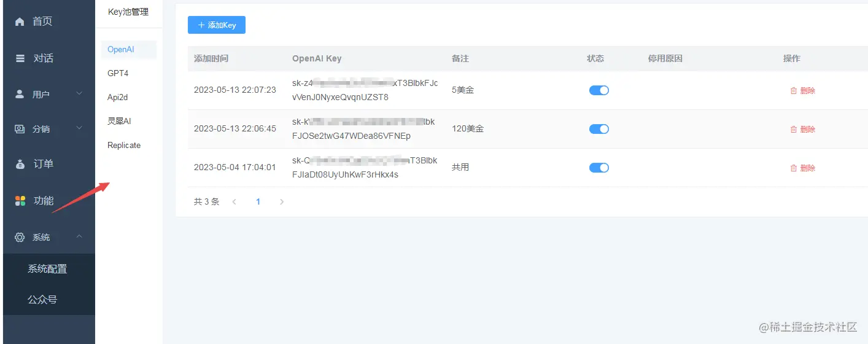Click the 添加时间 column header

211,58
